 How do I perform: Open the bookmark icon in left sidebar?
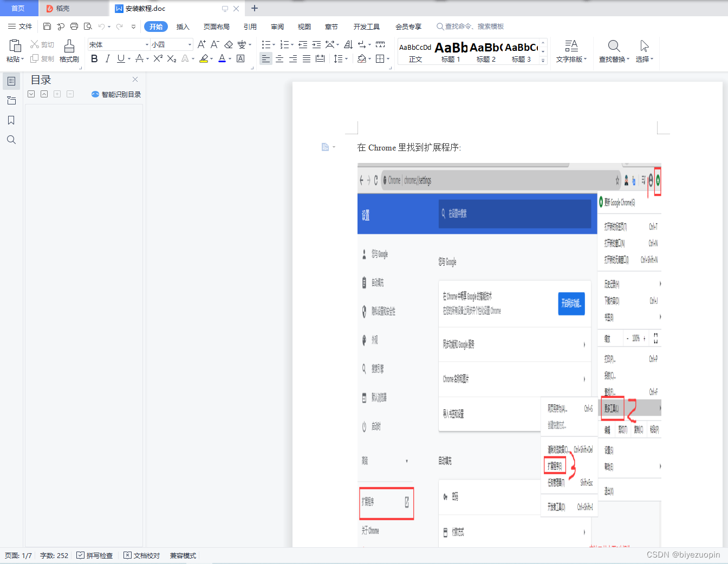click(11, 120)
